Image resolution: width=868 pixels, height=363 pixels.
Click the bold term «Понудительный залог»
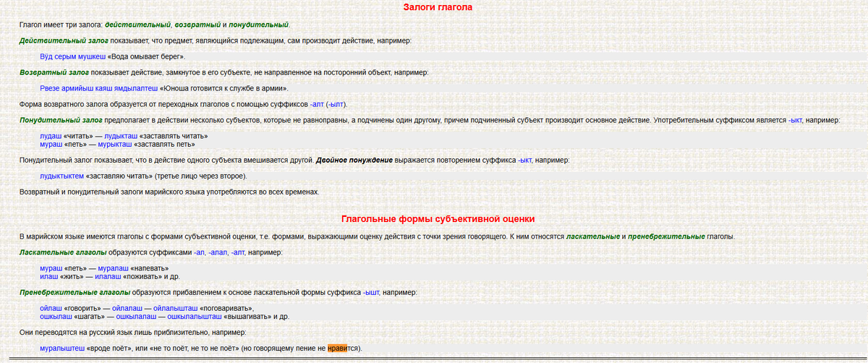tap(61, 120)
